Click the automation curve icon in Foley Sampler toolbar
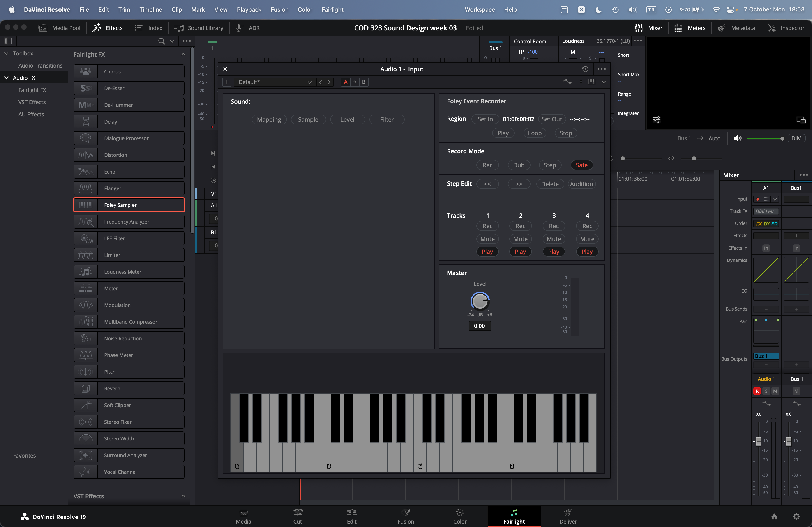This screenshot has width=812, height=527. [x=567, y=82]
